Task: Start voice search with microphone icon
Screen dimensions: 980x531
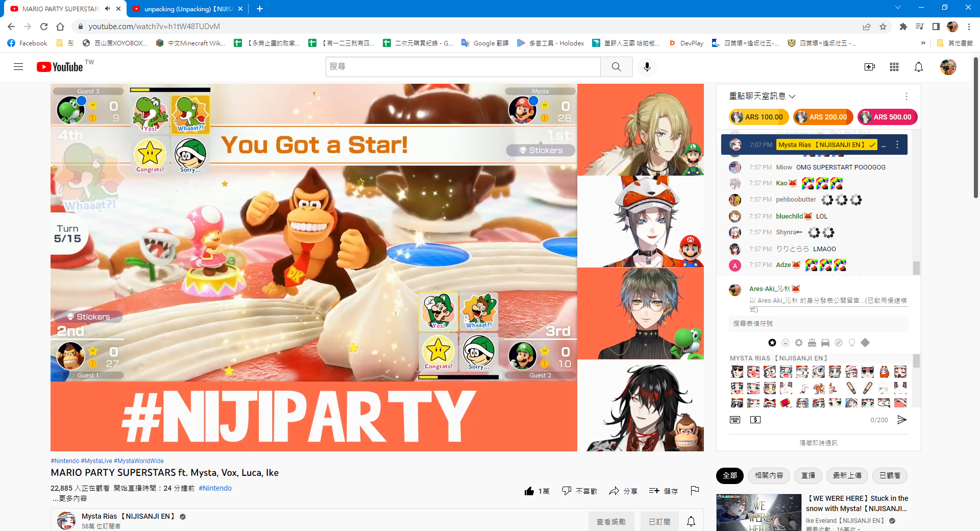Action: [647, 67]
